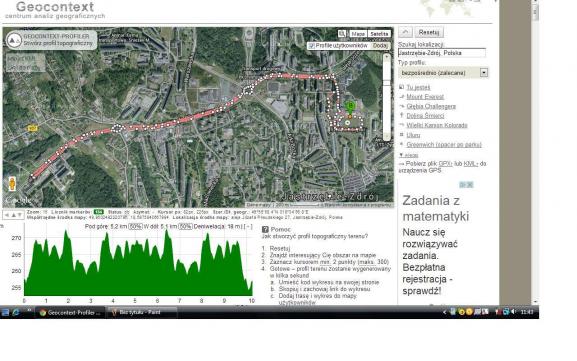Switch to the Paint window in taskbar
The width and height of the screenshot is (577, 361).
click(141, 312)
